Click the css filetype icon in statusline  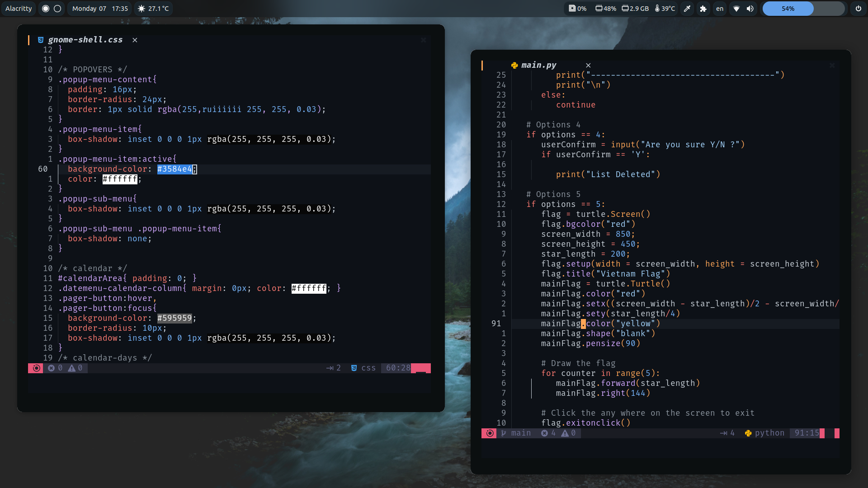click(354, 368)
